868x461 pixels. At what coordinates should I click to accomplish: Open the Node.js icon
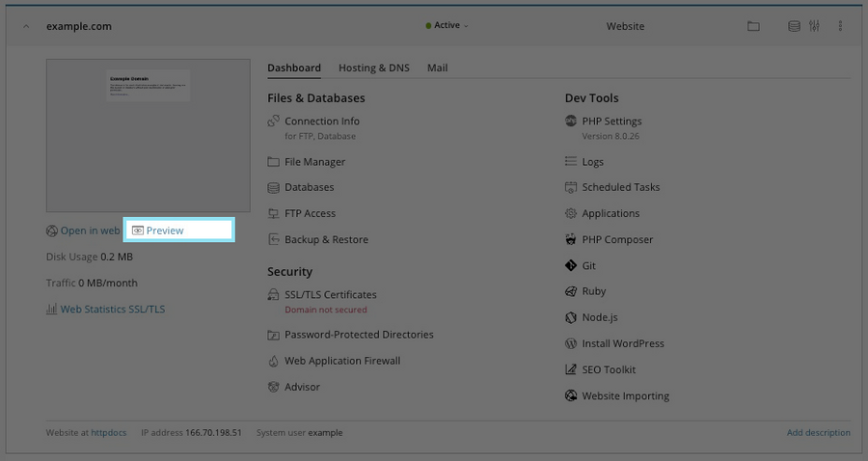tap(572, 317)
